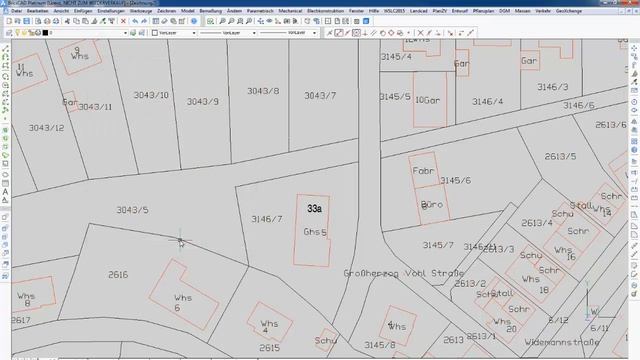Click the first magnifier zoom icon
This screenshot has width=640, height=360.
(x=222, y=21)
